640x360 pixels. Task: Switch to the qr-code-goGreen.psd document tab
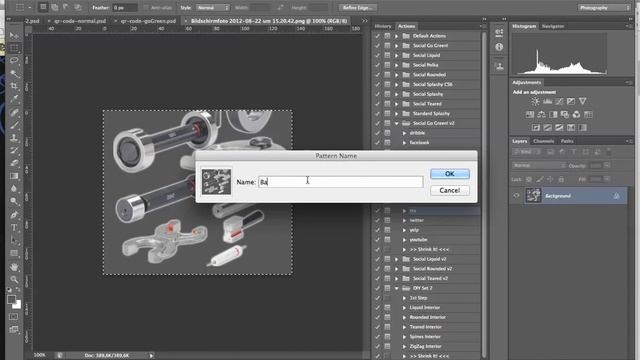(148, 21)
